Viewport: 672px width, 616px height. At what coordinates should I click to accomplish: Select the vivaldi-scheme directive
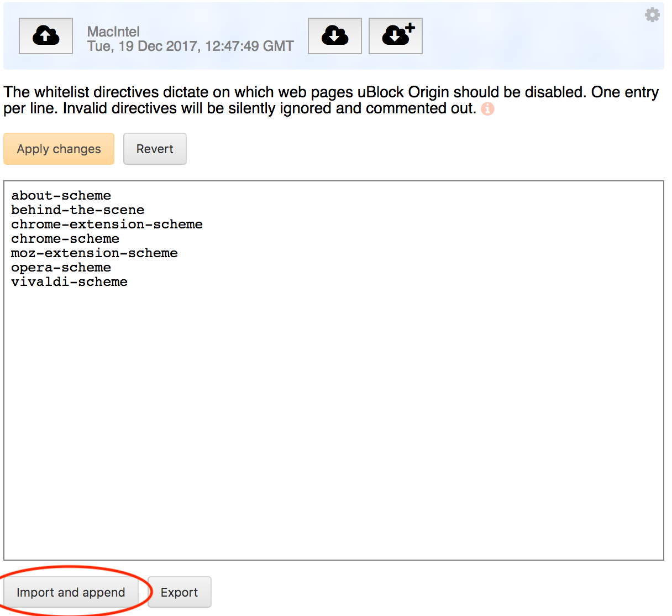[x=69, y=281]
